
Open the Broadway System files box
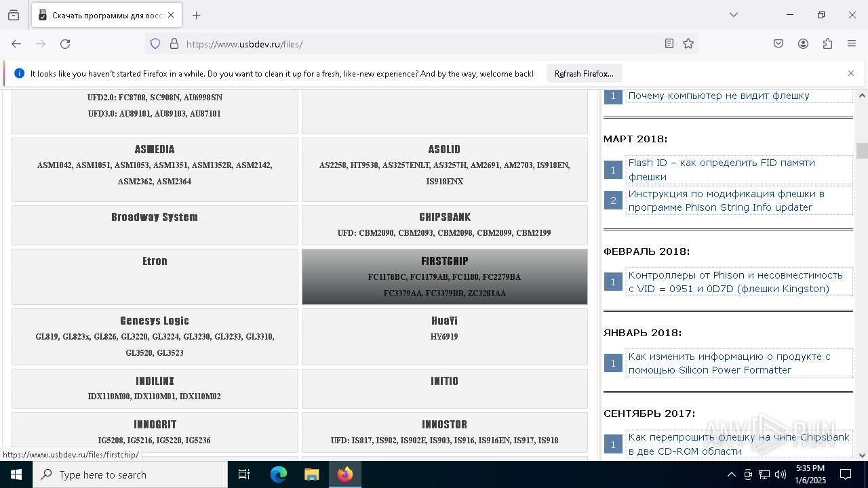[155, 225]
